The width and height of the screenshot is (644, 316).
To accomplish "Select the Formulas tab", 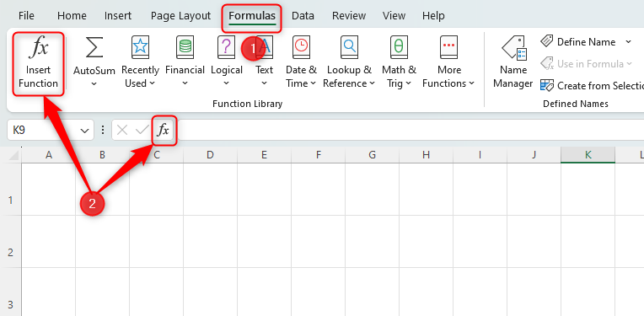I will click(x=252, y=16).
